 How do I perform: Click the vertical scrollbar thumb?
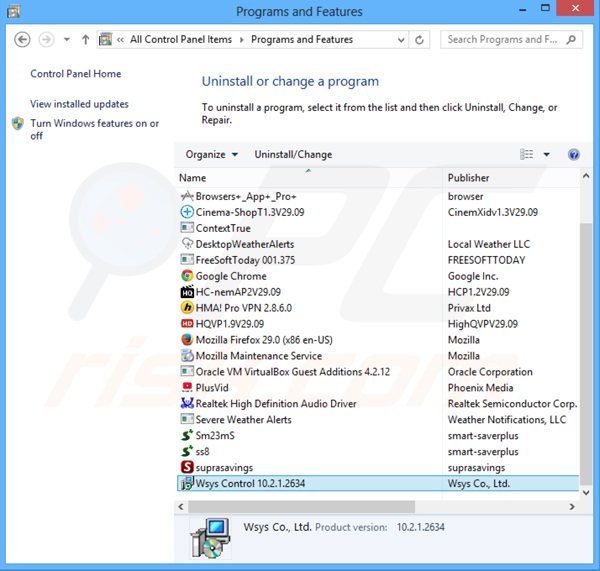coord(586,354)
